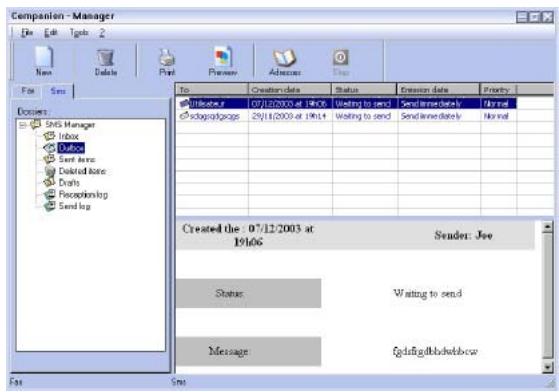This screenshot has height=392, width=559.
Task: Click the Sms status bar entry
Action: (x=179, y=382)
